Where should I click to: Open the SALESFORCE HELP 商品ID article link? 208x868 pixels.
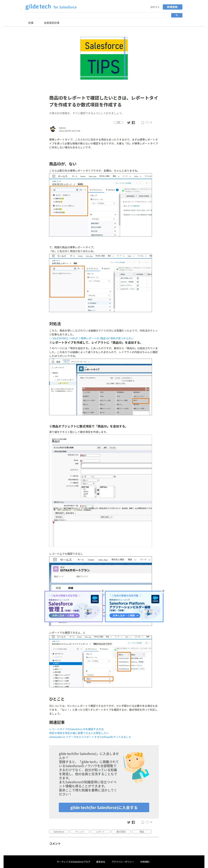(91, 338)
